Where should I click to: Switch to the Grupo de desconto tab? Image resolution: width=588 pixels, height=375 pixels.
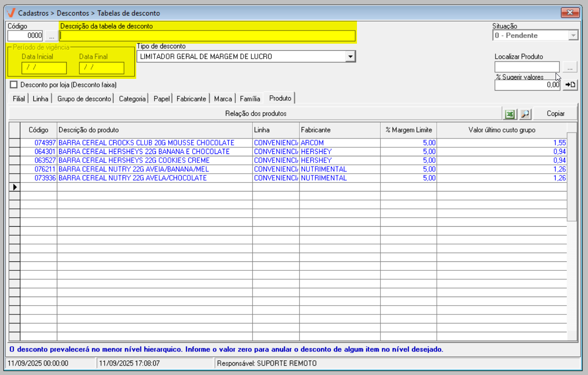tap(84, 99)
